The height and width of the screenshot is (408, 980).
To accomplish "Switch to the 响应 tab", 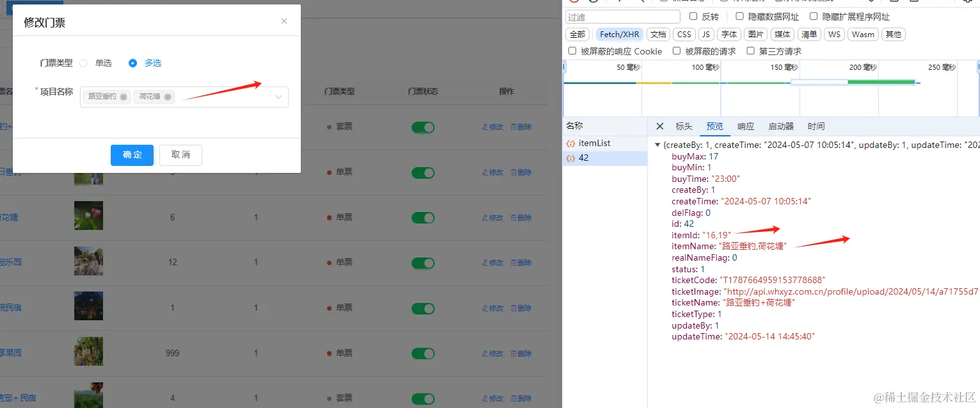I will point(745,126).
